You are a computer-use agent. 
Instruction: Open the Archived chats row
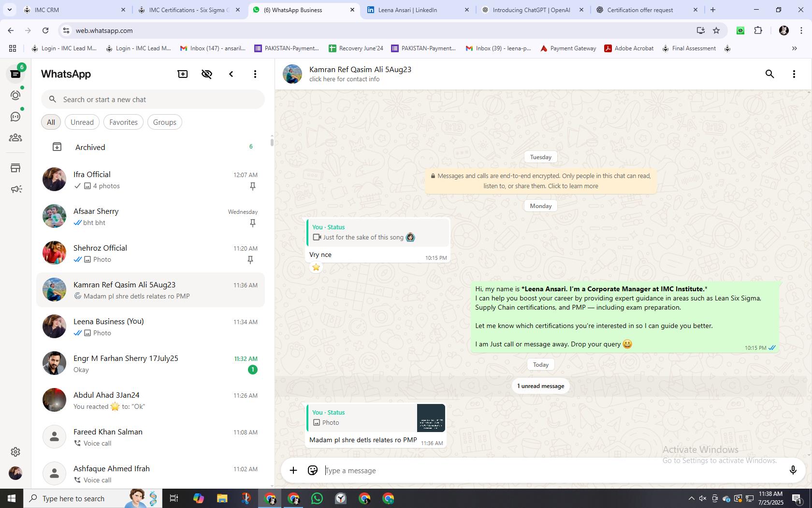(151, 147)
